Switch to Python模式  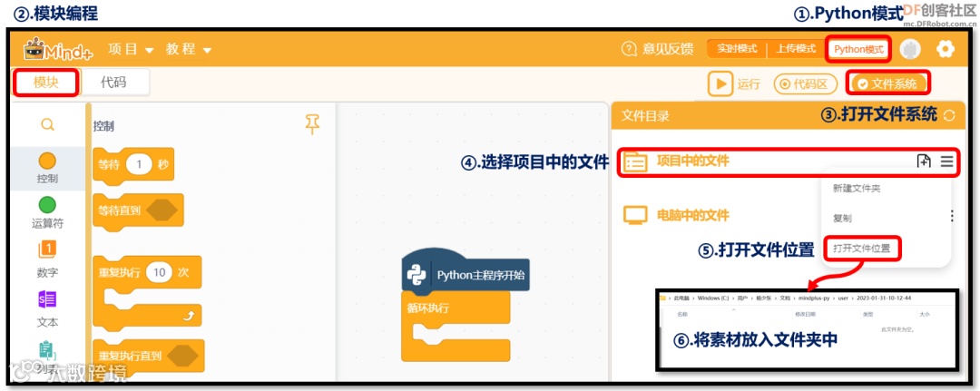(858, 49)
